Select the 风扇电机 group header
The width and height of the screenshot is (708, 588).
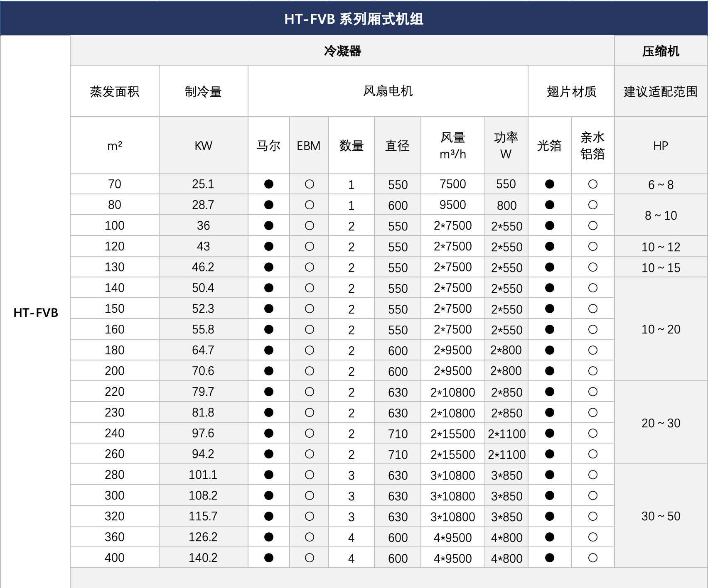388,91
